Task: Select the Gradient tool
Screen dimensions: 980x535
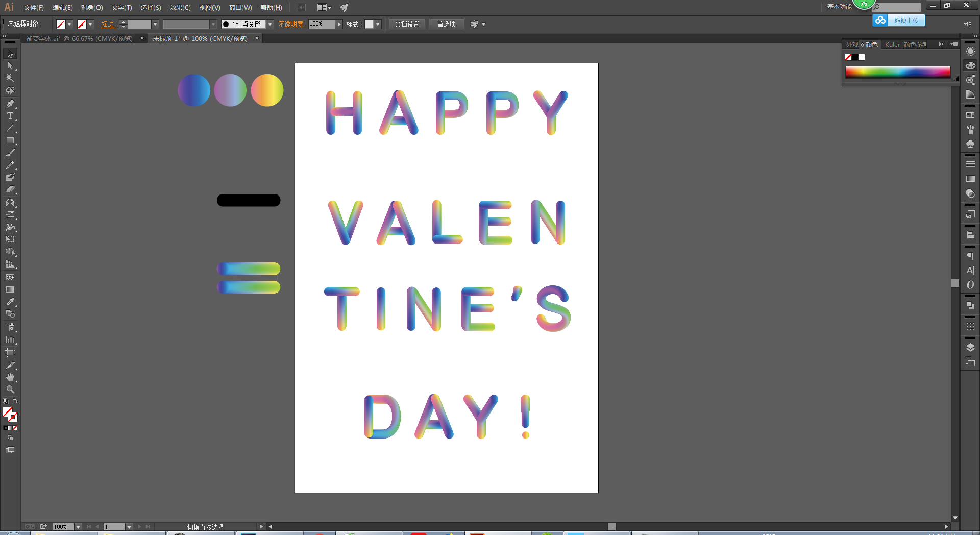Action: [10, 289]
